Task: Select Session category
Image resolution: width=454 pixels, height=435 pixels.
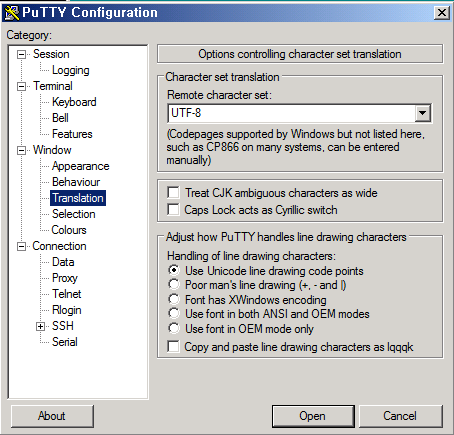Action: tap(51, 54)
